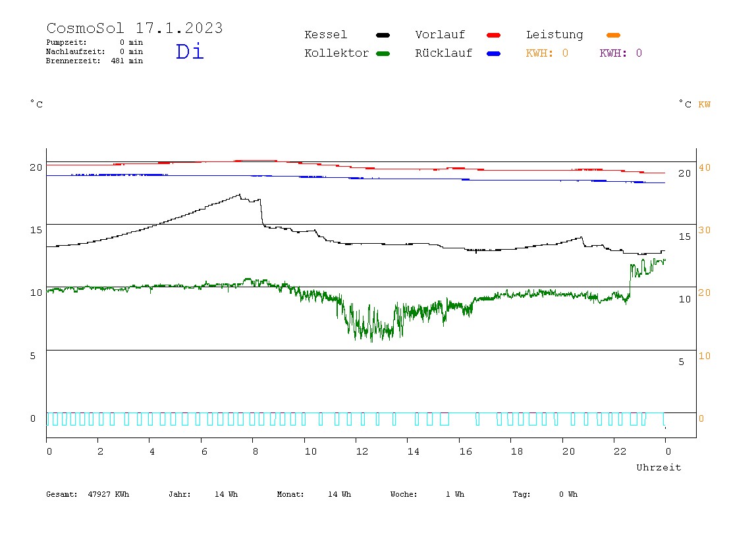Click the "Tag:" footer label

[x=522, y=494]
